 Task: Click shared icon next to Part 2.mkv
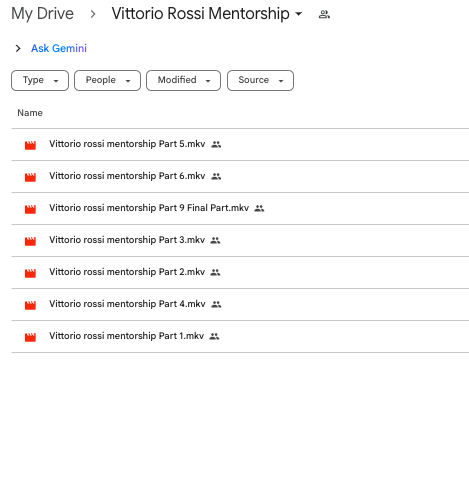pos(215,272)
